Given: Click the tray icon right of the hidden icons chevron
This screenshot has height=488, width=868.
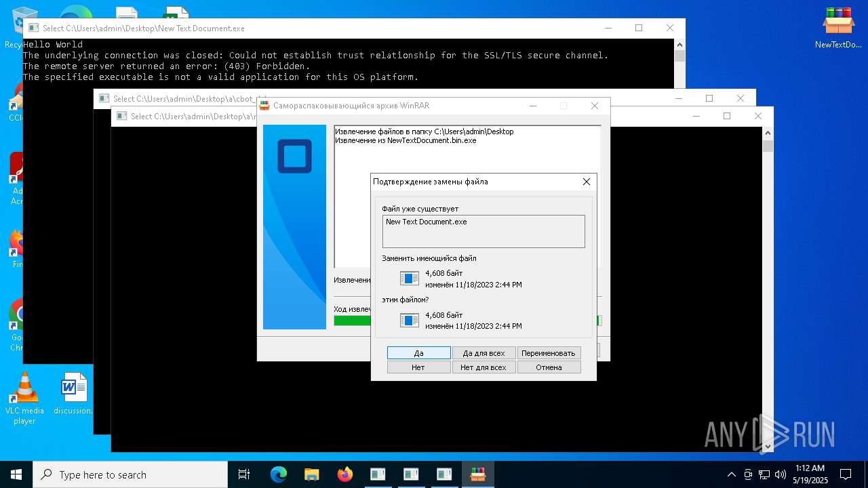Looking at the screenshot, I should (x=748, y=474).
